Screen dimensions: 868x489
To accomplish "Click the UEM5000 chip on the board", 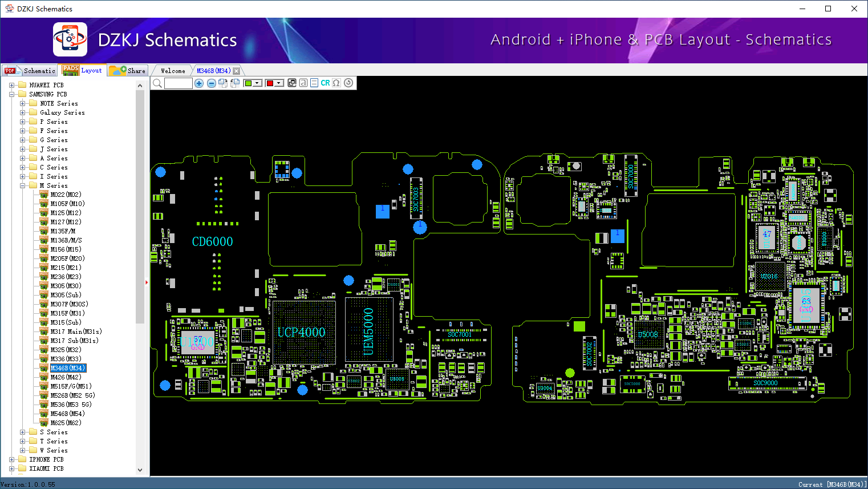I will click(369, 330).
